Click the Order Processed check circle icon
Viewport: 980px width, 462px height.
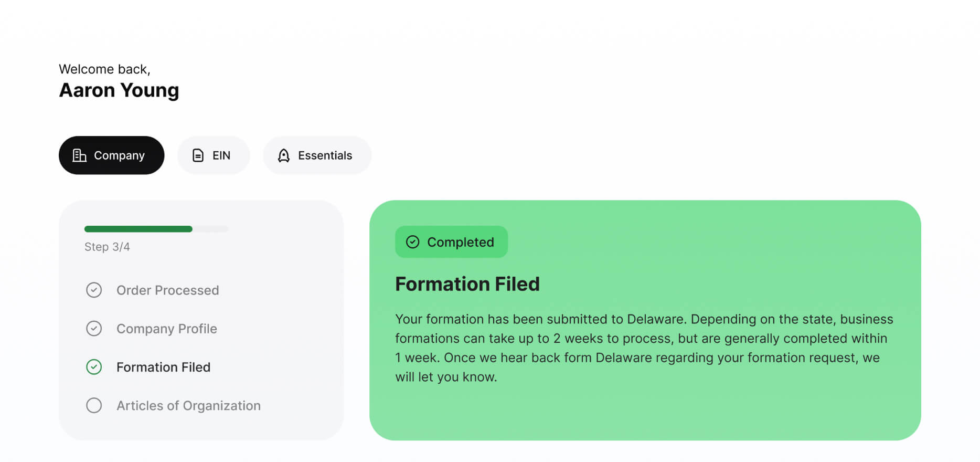94,290
